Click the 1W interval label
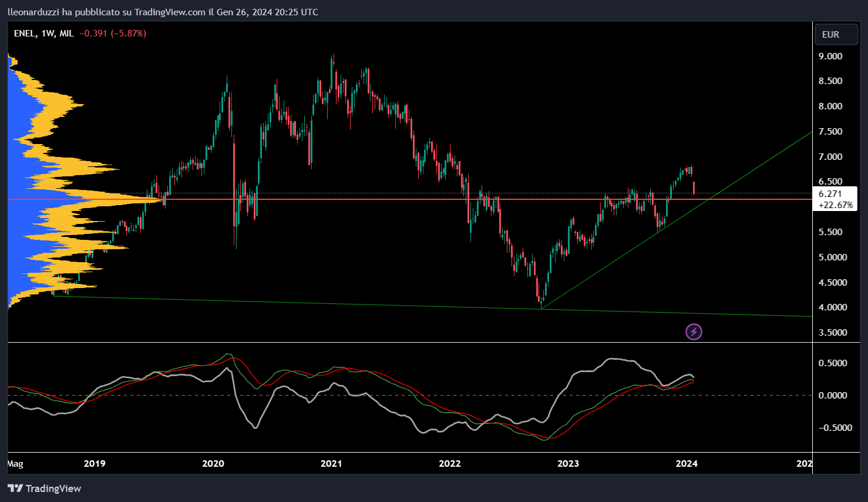This screenshot has width=868, height=502. coord(48,34)
